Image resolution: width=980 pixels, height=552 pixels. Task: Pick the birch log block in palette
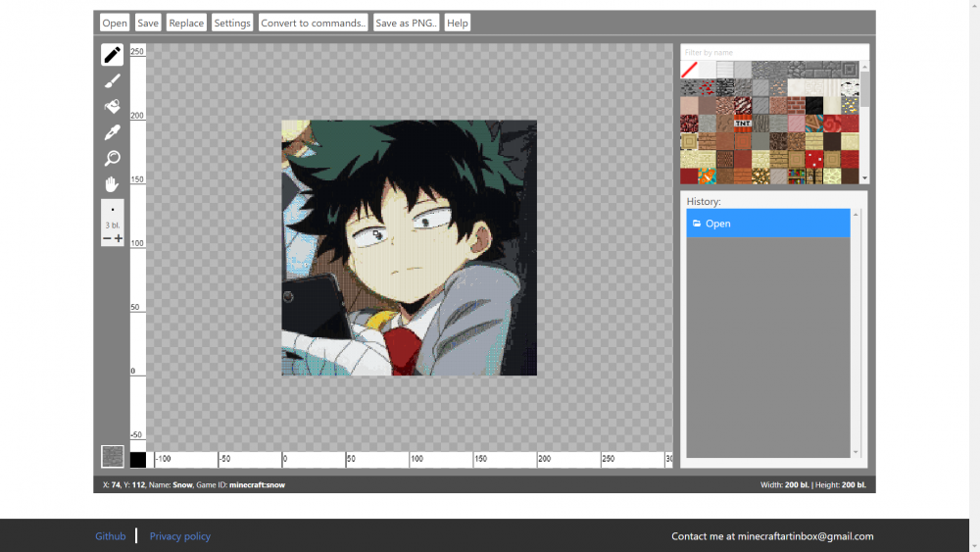click(x=850, y=87)
